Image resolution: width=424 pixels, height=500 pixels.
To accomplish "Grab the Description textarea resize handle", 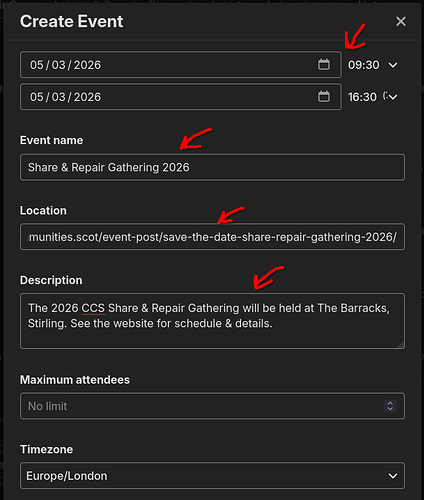I will point(401,345).
